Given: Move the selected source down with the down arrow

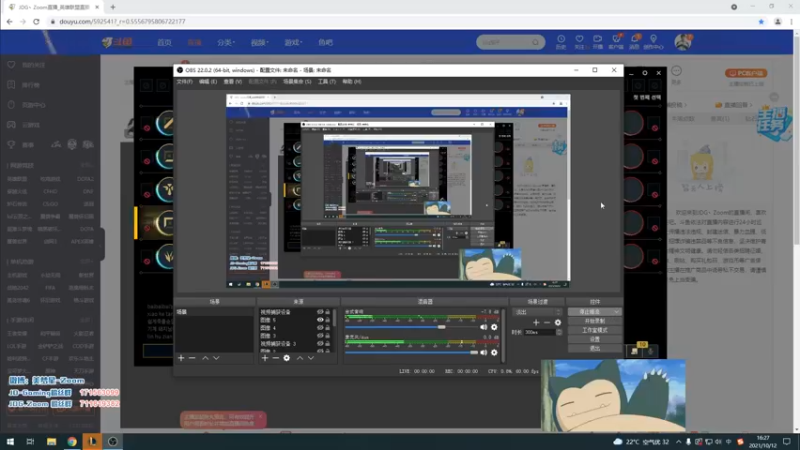Looking at the screenshot, I should click(x=311, y=358).
